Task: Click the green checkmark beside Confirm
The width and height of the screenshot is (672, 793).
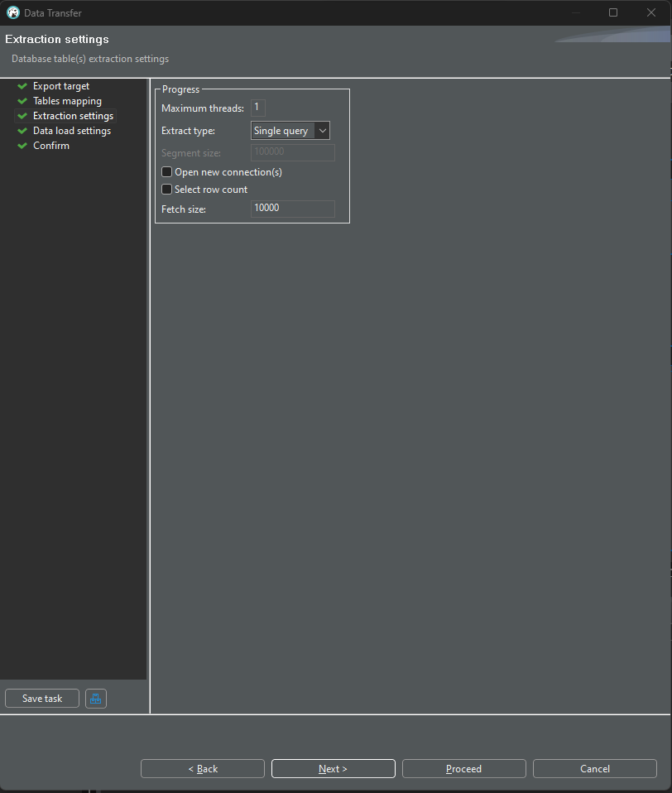Action: click(22, 146)
